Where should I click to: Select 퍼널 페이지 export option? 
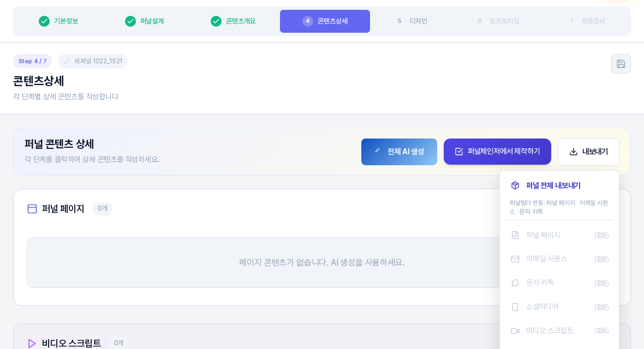(x=559, y=235)
